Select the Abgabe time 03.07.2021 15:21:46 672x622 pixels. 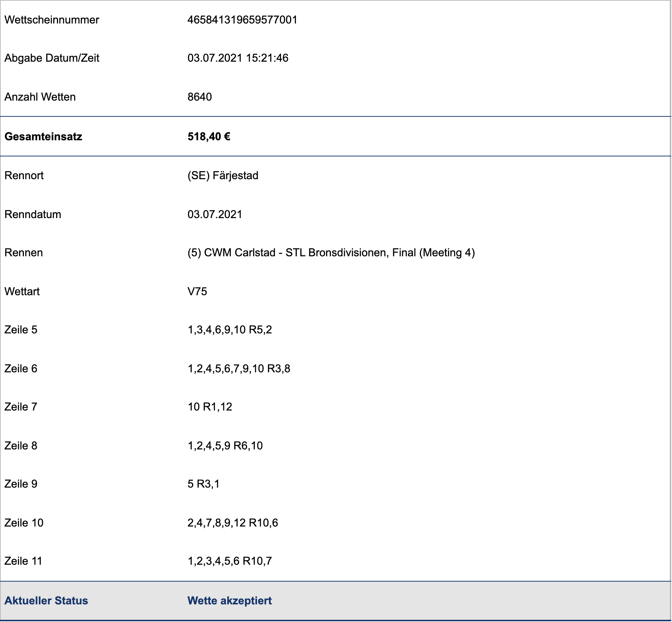click(x=238, y=58)
